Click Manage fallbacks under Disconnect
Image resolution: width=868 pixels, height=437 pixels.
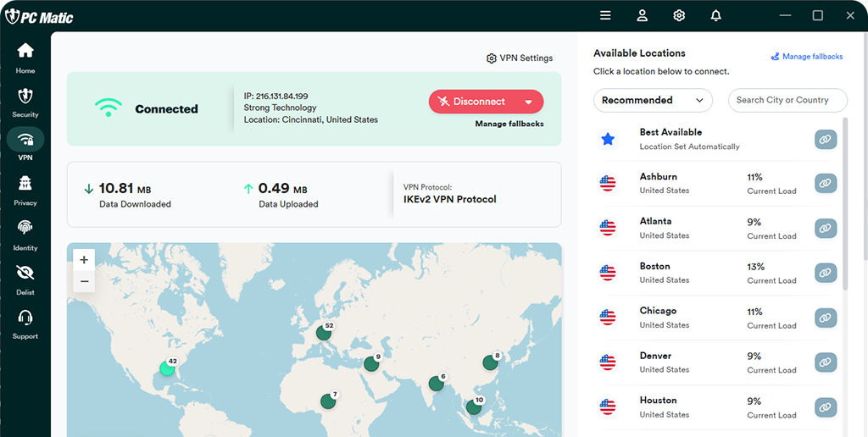(509, 124)
